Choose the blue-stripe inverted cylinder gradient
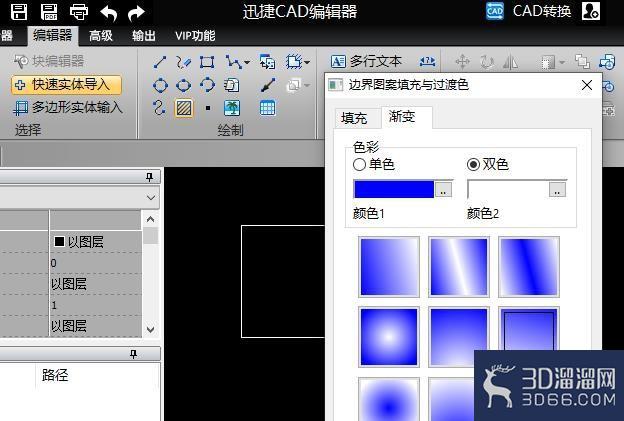Viewport: 624px width, 421px height. pos(529,267)
